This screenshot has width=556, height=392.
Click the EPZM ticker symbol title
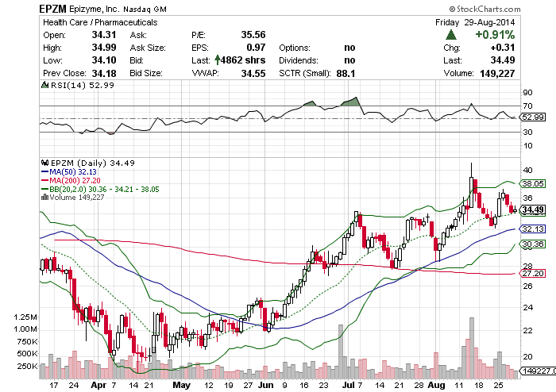pyautogui.click(x=53, y=9)
